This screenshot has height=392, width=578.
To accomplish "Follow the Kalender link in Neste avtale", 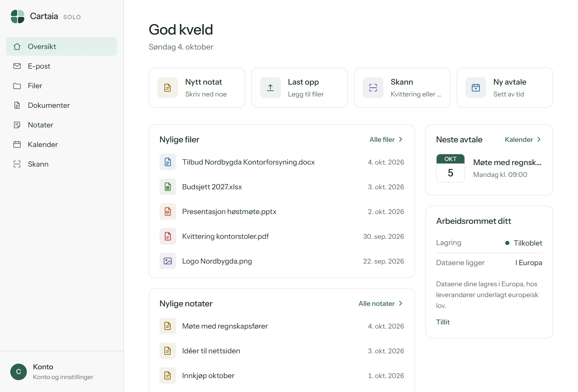I will pyautogui.click(x=523, y=140).
